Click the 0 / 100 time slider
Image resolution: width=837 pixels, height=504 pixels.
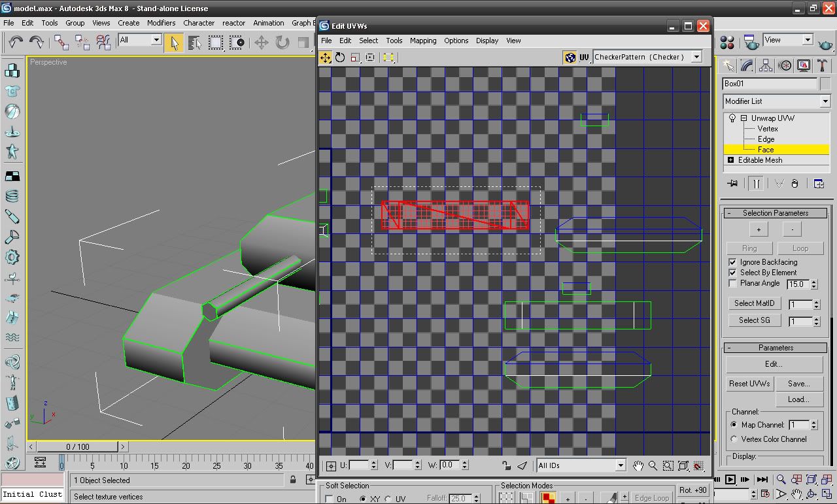click(x=78, y=446)
